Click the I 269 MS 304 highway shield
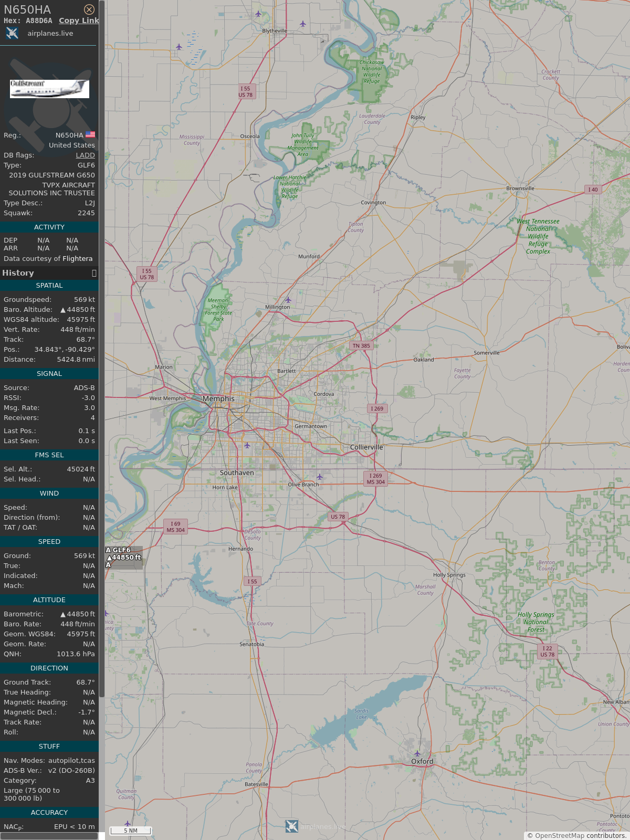Image resolution: width=630 pixels, height=840 pixels. (x=376, y=479)
